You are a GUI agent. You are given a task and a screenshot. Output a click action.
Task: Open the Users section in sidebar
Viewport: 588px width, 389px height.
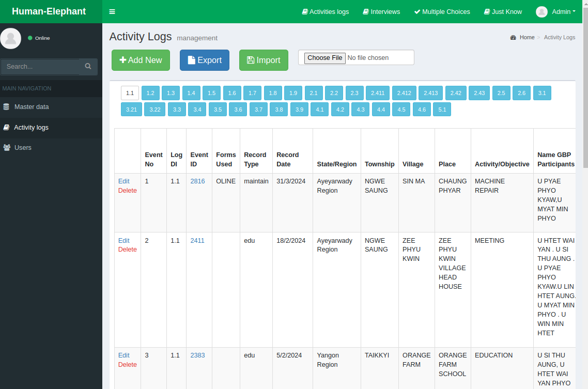23,148
